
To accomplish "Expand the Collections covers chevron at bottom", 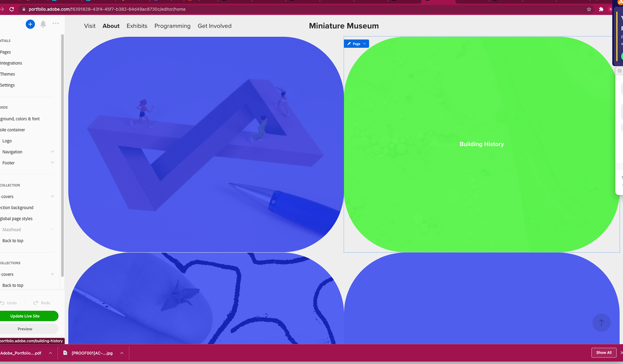I will coord(52,274).
